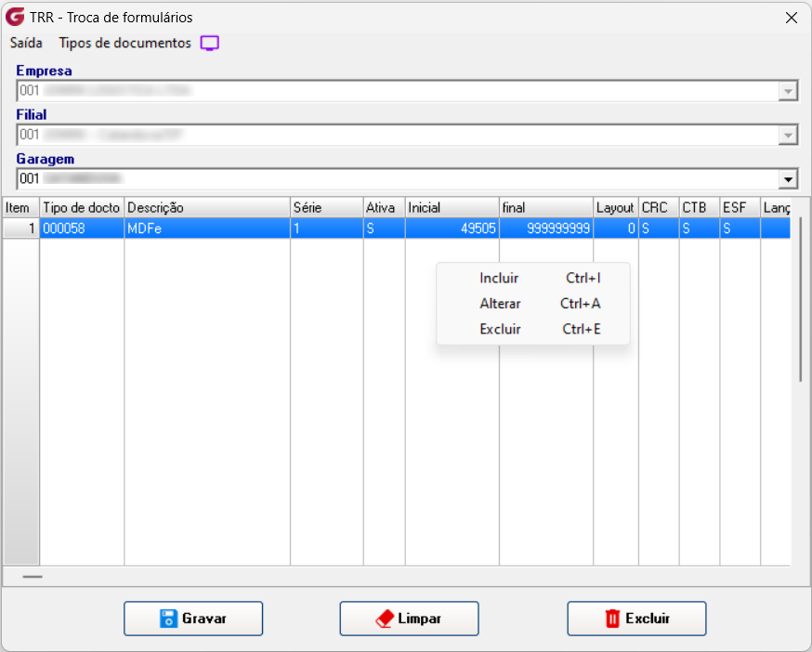Click the Ativa column header
The height and width of the screenshot is (652, 812).
coord(385,208)
